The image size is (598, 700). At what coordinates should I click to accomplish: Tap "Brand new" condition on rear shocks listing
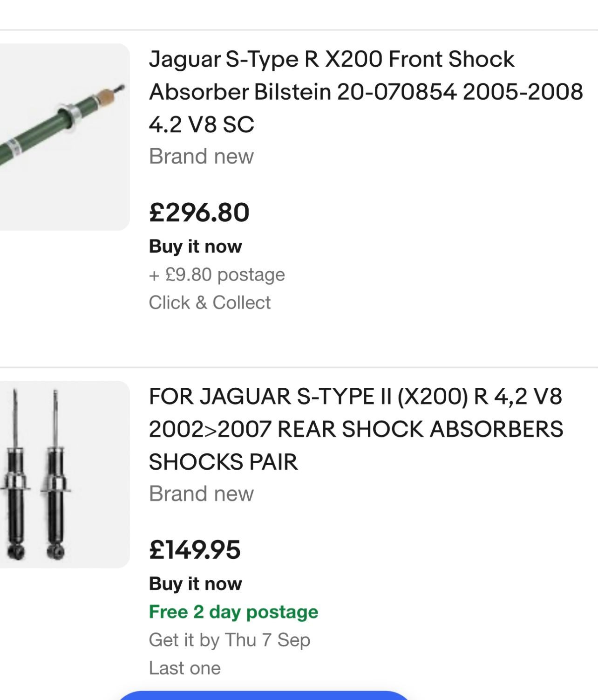(x=201, y=494)
